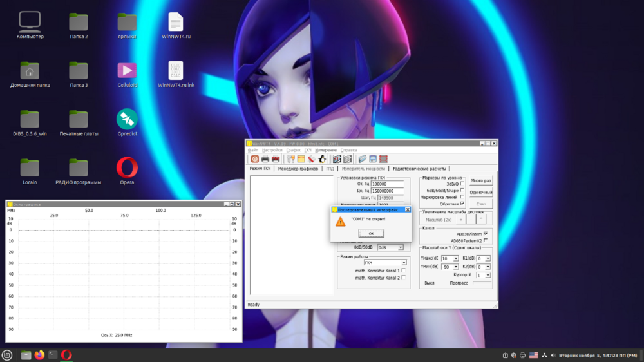Screen dimensions: 644x362
Task: Open settings via the wrench-and-key toolbar icon
Action: [291, 159]
